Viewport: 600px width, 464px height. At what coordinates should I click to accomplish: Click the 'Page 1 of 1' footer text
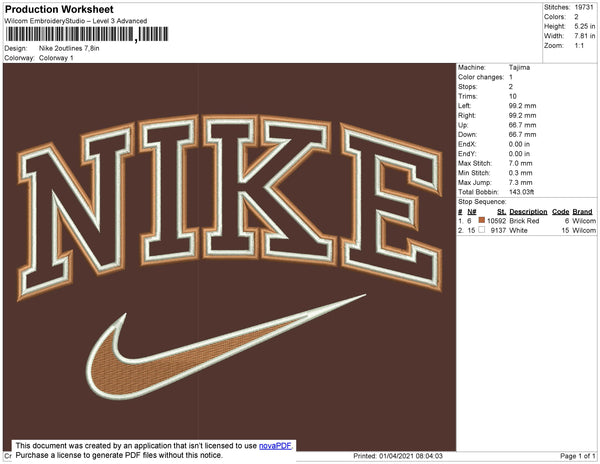[x=578, y=456]
